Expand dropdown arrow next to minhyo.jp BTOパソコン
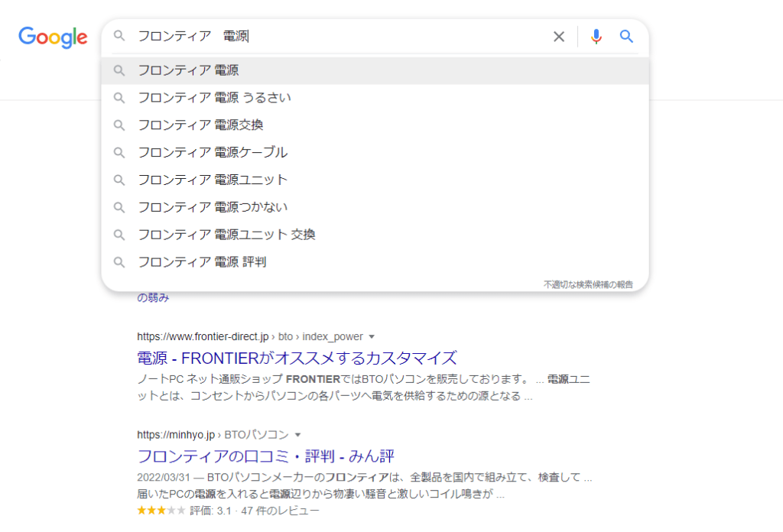Image resolution: width=783 pixels, height=532 pixels. click(x=297, y=435)
